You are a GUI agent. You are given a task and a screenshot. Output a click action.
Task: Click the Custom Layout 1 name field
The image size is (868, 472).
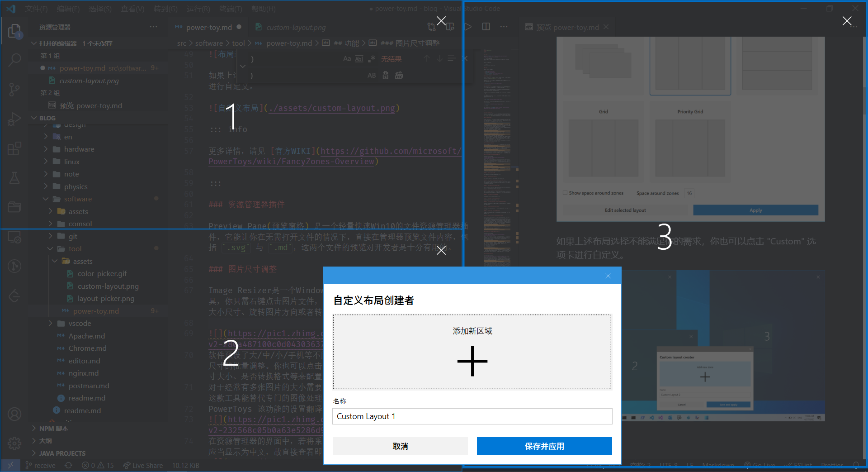(472, 416)
